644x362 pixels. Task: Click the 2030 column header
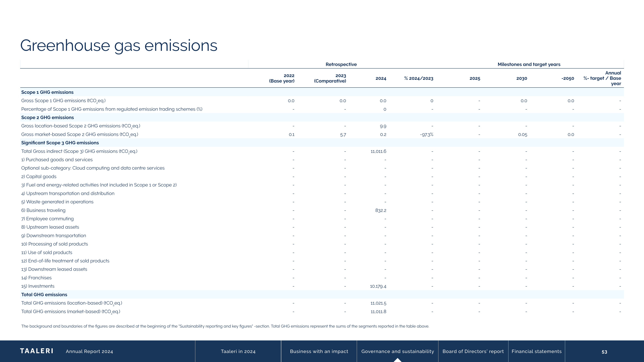tap(521, 79)
